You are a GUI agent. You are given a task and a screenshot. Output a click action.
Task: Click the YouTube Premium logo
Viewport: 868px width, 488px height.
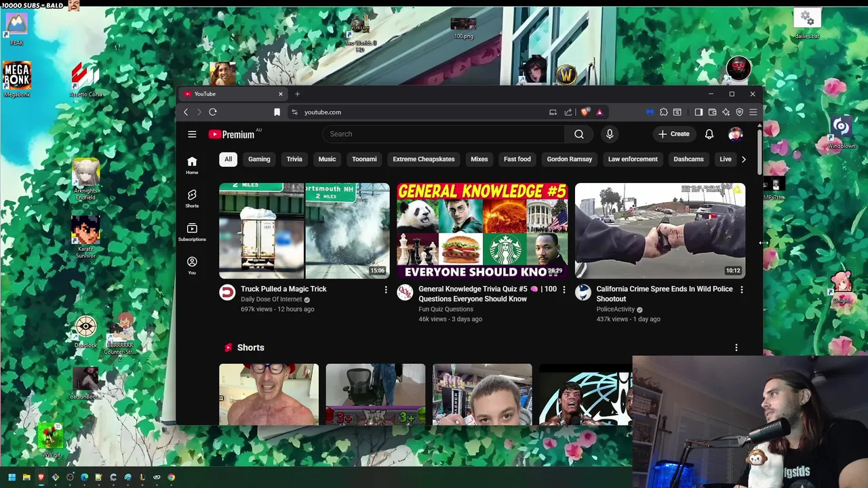(x=232, y=134)
